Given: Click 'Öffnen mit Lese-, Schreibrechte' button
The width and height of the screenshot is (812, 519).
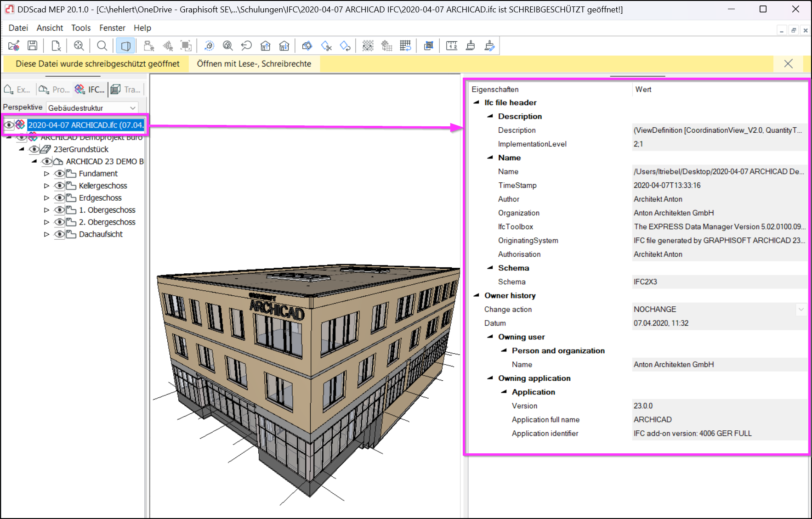Looking at the screenshot, I should [x=254, y=64].
